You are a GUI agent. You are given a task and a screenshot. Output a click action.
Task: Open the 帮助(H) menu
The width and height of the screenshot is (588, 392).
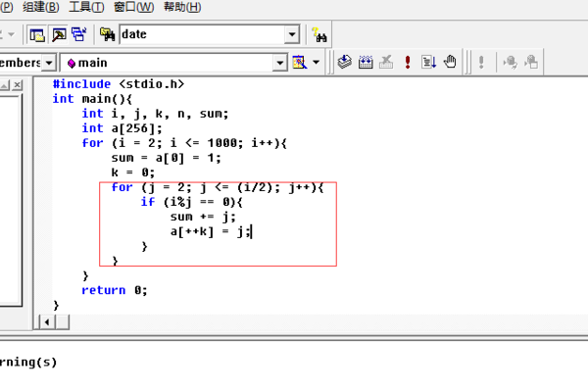point(182,8)
